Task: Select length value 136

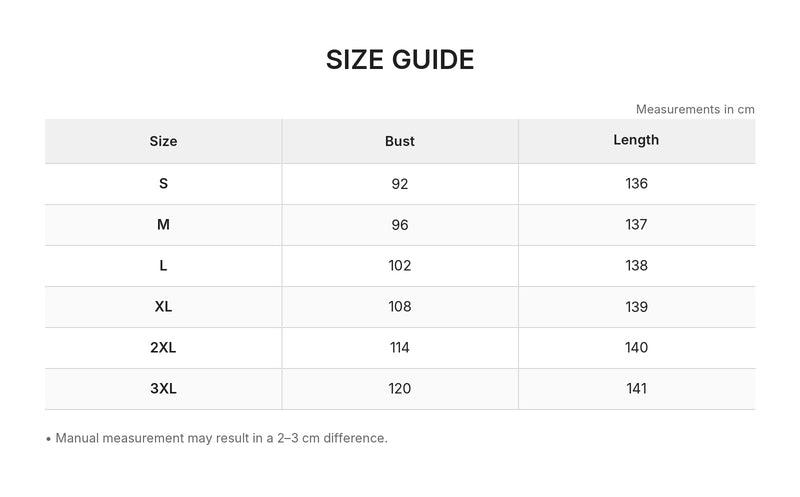Action: point(636,184)
